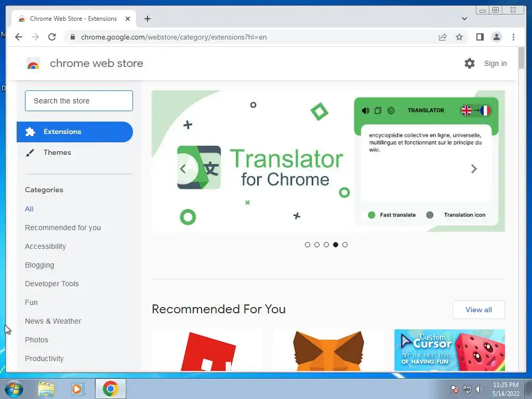Viewport: 532px width, 399px height.
Task: Select Extensions in sidebar
Action: pyautogui.click(x=75, y=131)
